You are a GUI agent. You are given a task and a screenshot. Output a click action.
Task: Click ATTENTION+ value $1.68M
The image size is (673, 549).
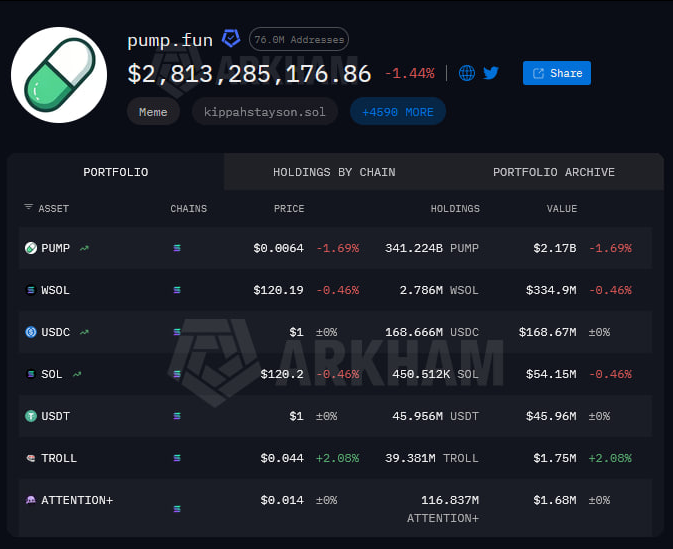tap(555, 500)
